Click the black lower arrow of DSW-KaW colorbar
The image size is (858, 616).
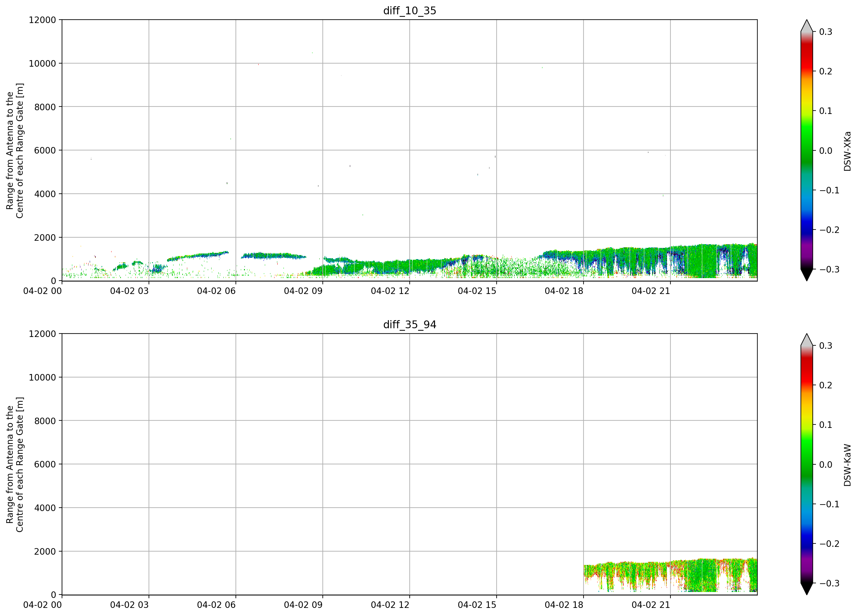(807, 589)
